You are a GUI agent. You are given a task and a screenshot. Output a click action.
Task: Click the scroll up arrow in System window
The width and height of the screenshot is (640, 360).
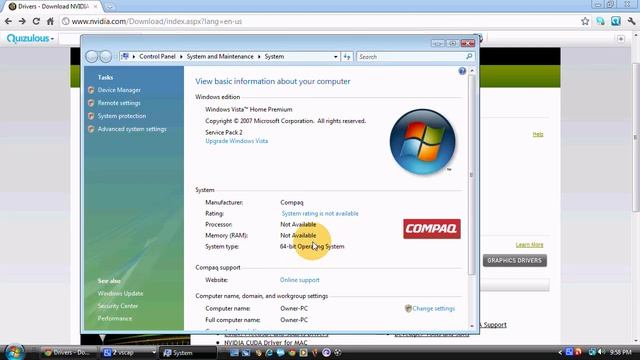click(x=472, y=71)
